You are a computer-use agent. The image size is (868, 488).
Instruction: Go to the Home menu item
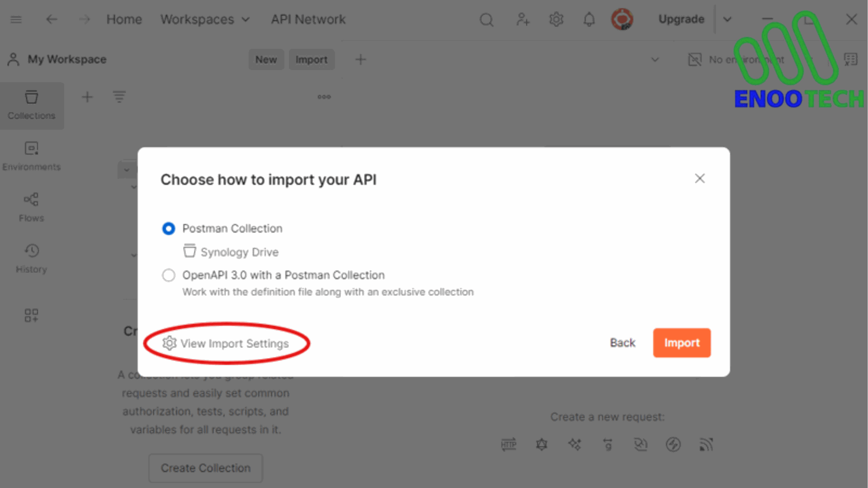point(124,19)
